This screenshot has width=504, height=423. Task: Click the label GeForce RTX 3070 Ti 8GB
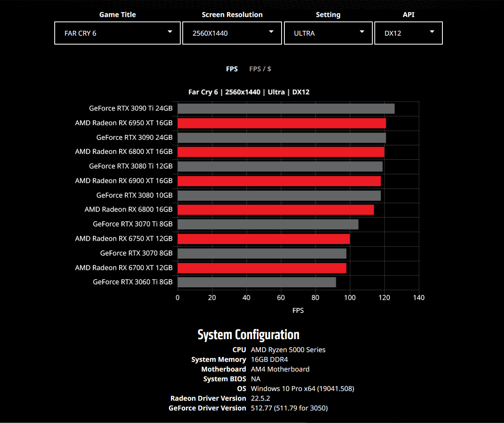133,224
